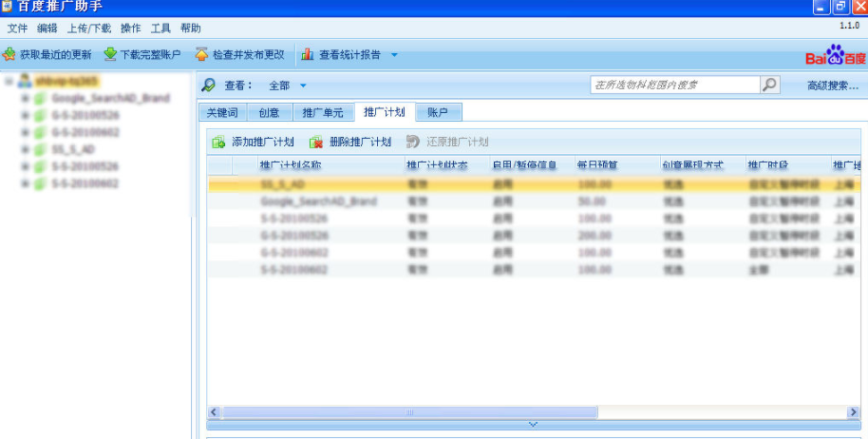Image resolution: width=868 pixels, height=439 pixels.
Task: Sort by the 创意展现方式 column header
Action: pyautogui.click(x=703, y=165)
